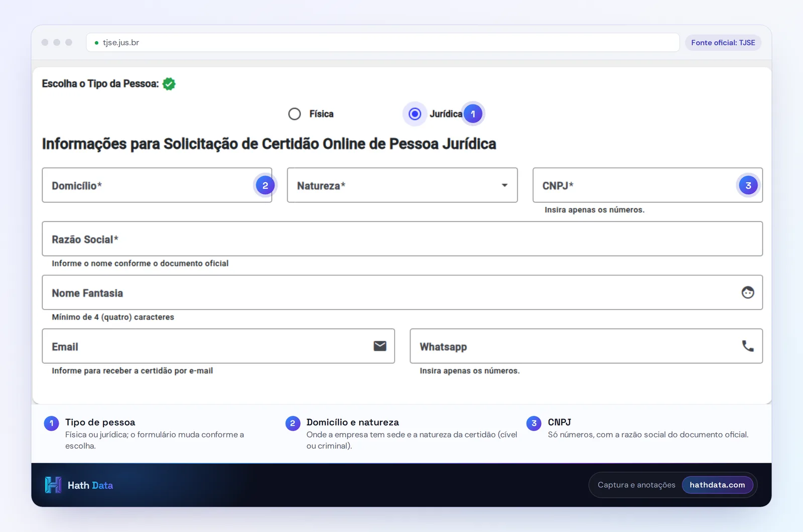
Task: Click the 'Insira apenas os números.' hint under Whatsapp
Action: [470, 371]
